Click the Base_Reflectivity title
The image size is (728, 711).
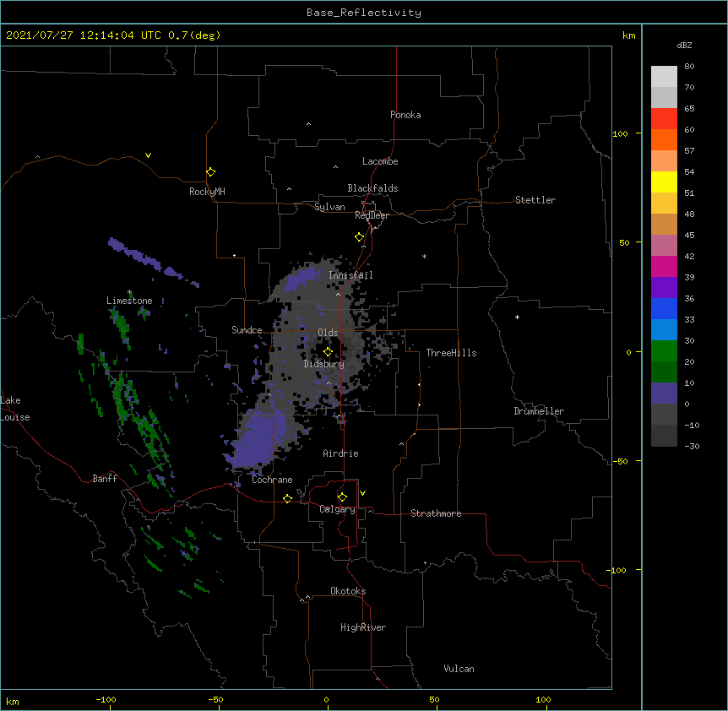coord(364,13)
